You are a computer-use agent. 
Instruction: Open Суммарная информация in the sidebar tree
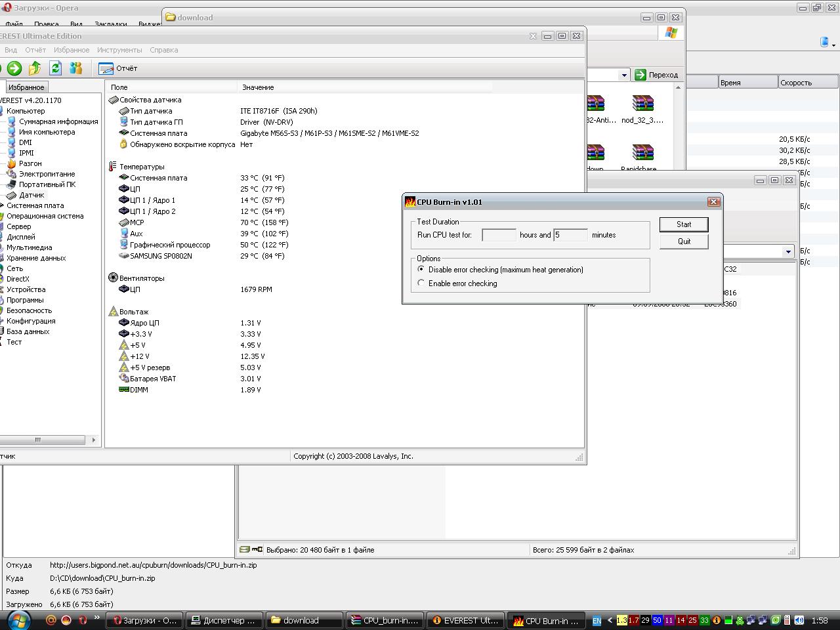(58, 121)
